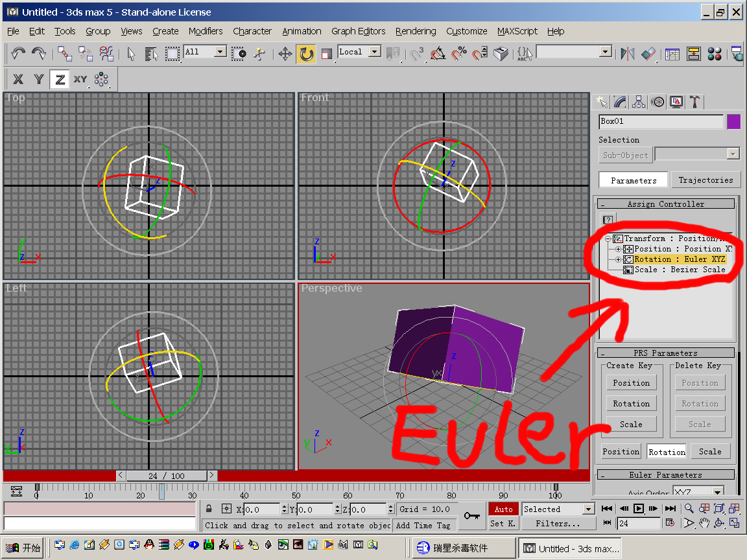Toggle the red Auto key button

pos(503,509)
